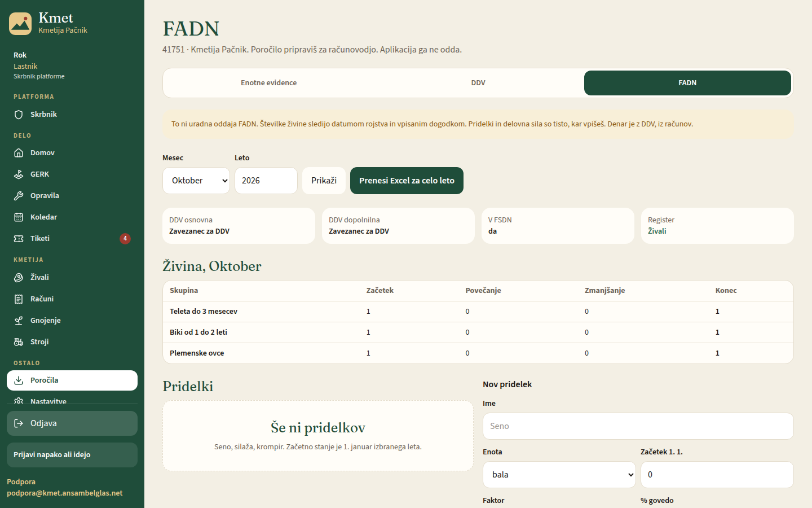Click the Ime input with Seno placeholder
The width and height of the screenshot is (812, 508).
click(638, 426)
